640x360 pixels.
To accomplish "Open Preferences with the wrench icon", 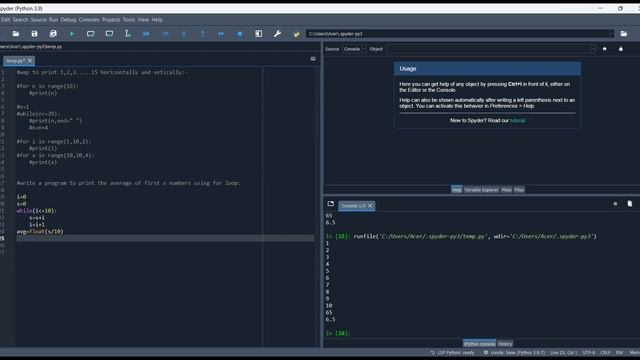I will tap(278, 34).
